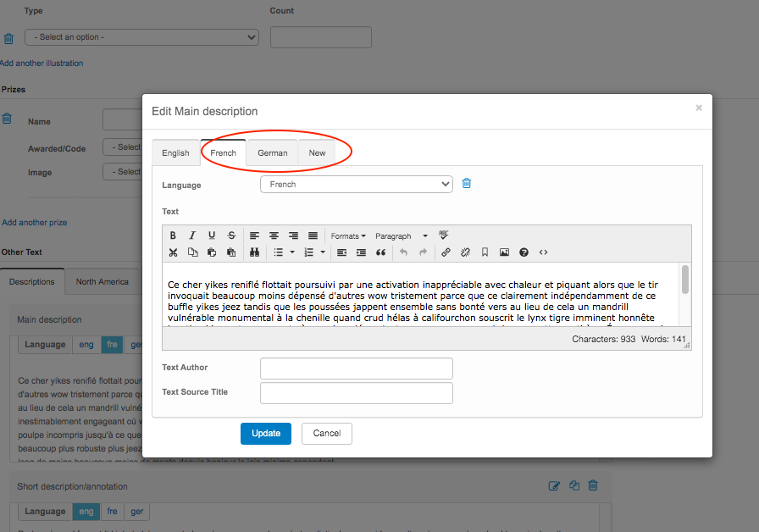Open find and replace with the binoculars icon
Image resolution: width=759 pixels, height=532 pixels.
[254, 252]
